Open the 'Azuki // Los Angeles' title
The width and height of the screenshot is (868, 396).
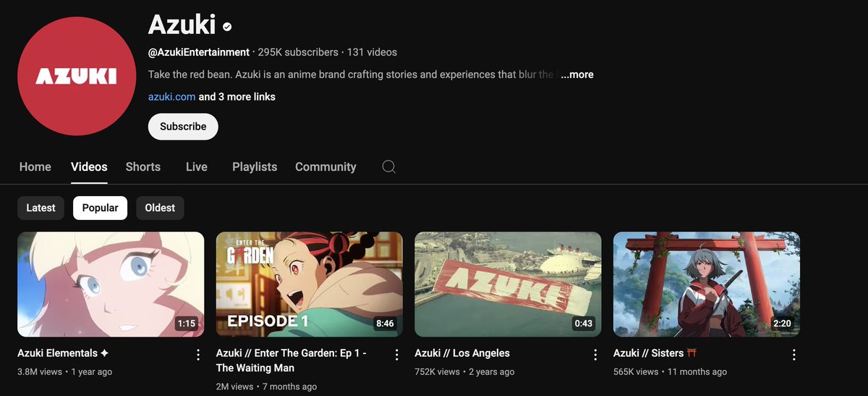coord(462,353)
